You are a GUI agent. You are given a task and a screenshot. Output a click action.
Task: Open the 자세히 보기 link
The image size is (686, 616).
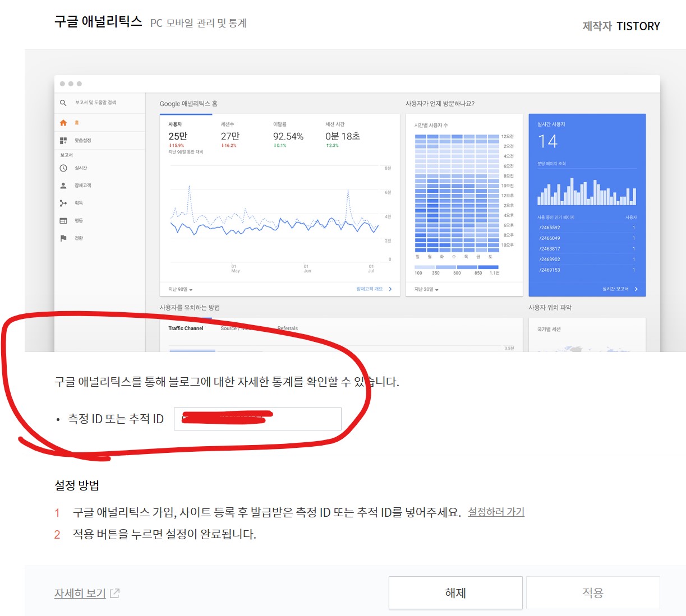[80, 593]
